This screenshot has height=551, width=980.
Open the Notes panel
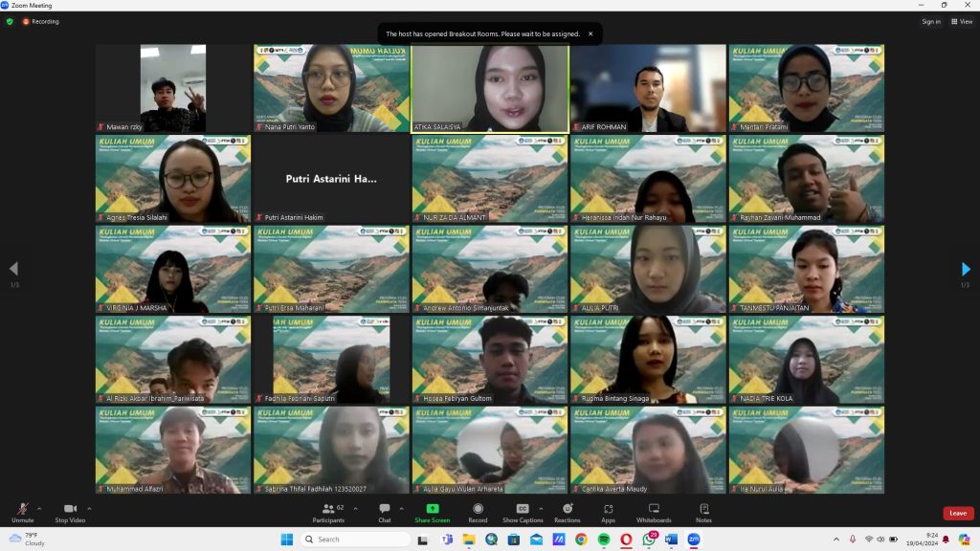tap(703, 512)
